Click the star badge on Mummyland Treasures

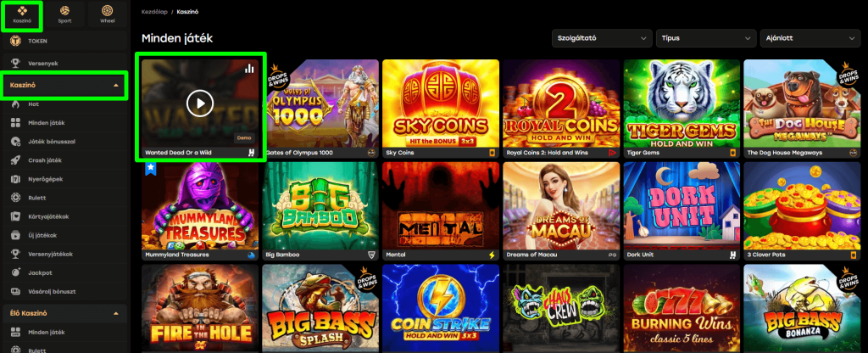pyautogui.click(x=149, y=168)
